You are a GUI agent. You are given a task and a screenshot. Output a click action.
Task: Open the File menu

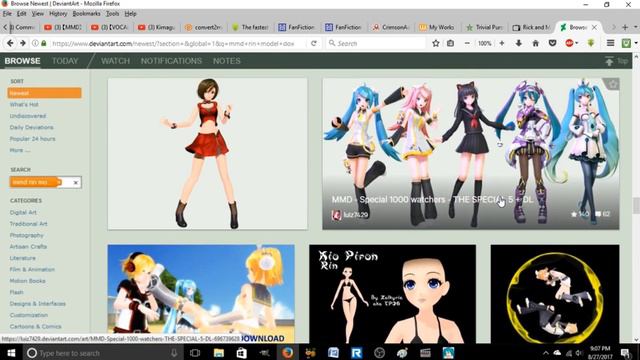(x=7, y=13)
